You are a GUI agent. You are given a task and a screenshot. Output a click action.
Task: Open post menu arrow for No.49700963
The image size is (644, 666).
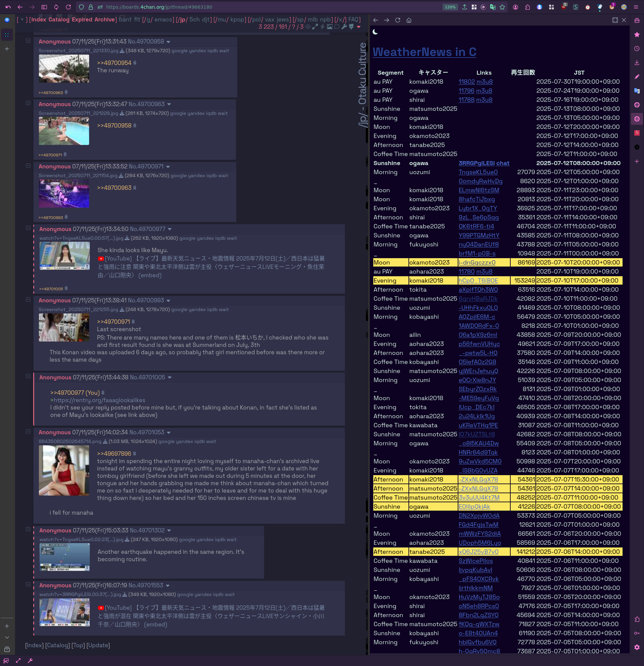[x=169, y=104]
